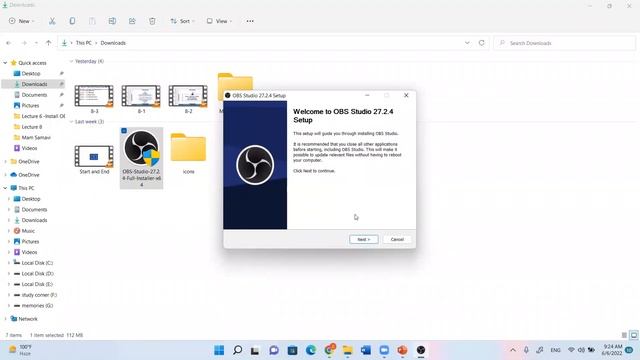Viewport: 640px width, 360px height.
Task: Open Chrome from taskbar
Action: (x=329, y=350)
